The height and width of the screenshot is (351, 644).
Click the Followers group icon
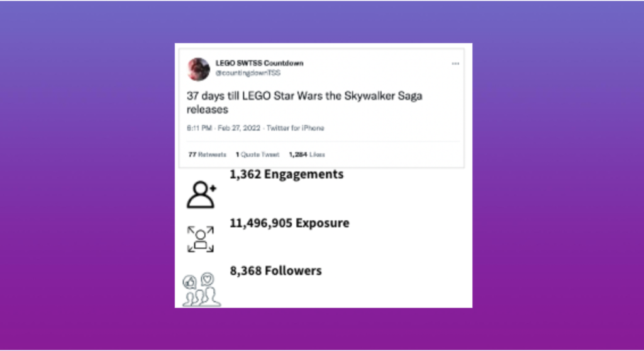[x=201, y=290]
